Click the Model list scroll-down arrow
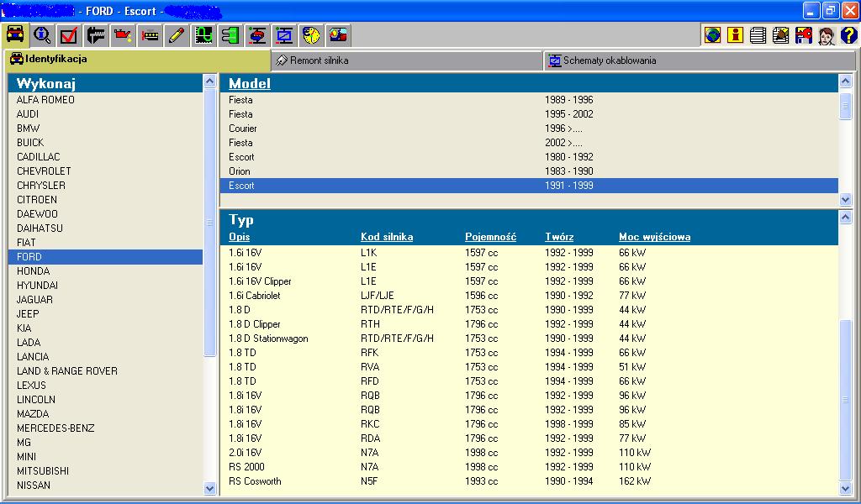The width and height of the screenshot is (861, 504). (846, 200)
